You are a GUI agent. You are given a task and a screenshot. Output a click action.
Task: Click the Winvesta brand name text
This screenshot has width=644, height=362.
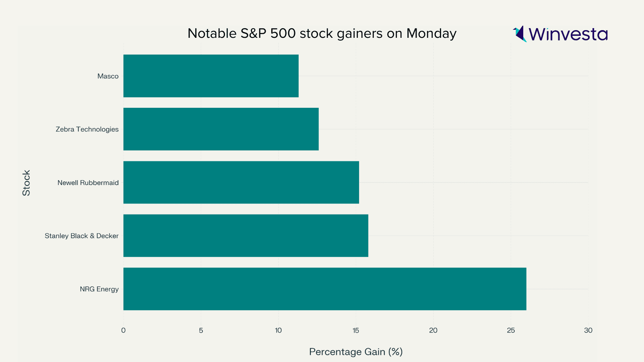click(x=568, y=34)
